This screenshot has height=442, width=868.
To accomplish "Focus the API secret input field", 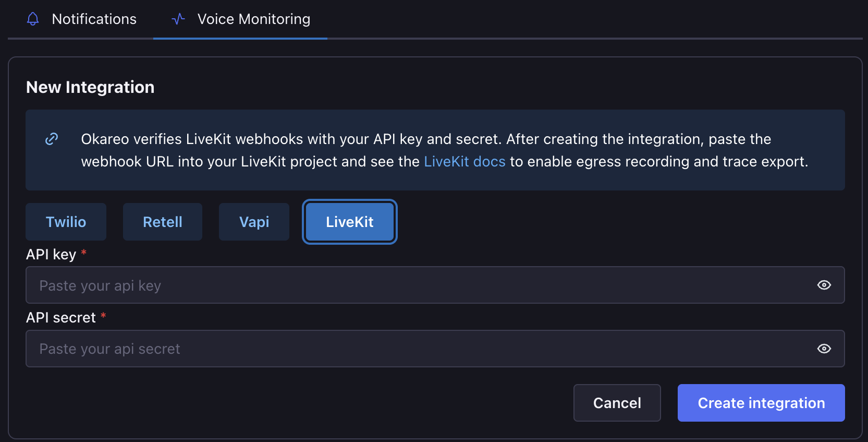I will coord(435,349).
